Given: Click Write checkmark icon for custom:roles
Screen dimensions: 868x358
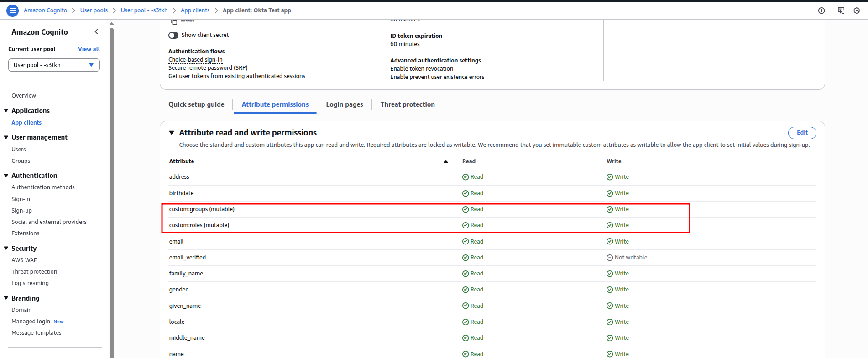Looking at the screenshot, I should 610,225.
